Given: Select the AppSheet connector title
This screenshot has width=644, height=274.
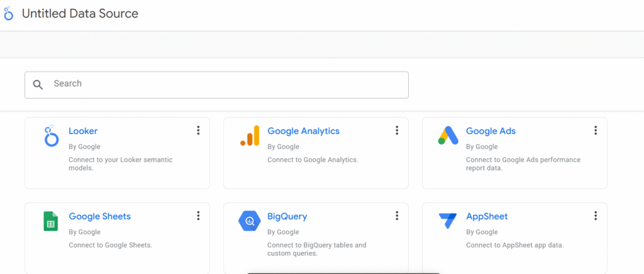Looking at the screenshot, I should point(487,216).
